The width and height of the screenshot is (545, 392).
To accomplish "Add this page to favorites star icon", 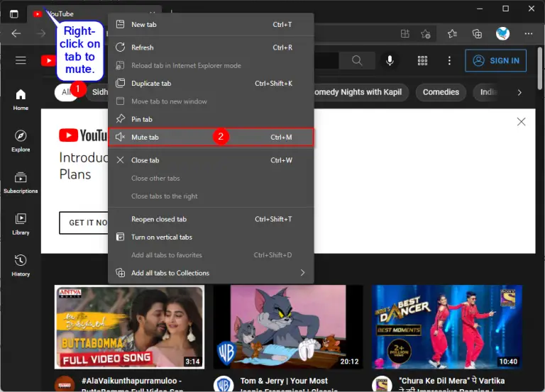I will click(x=426, y=34).
